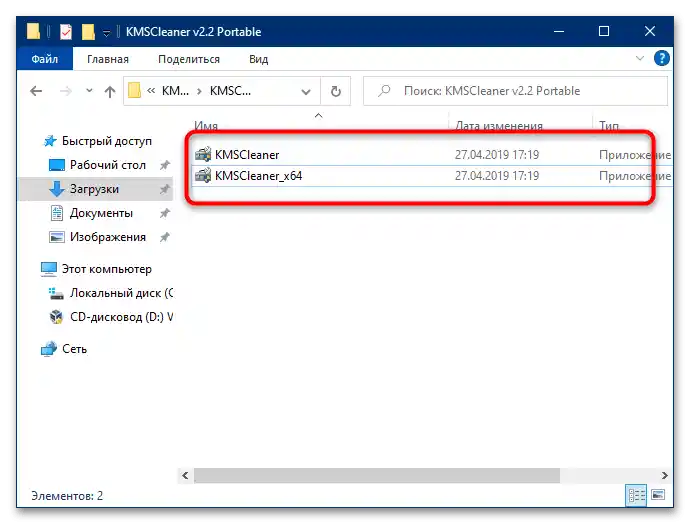Open the Файл ribbon tab

click(44, 59)
